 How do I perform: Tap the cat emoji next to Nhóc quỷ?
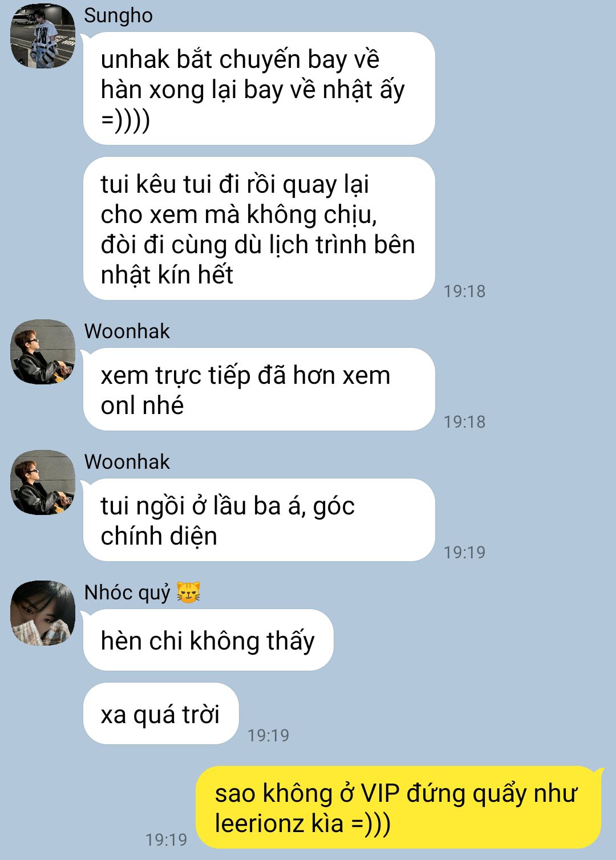point(188,593)
